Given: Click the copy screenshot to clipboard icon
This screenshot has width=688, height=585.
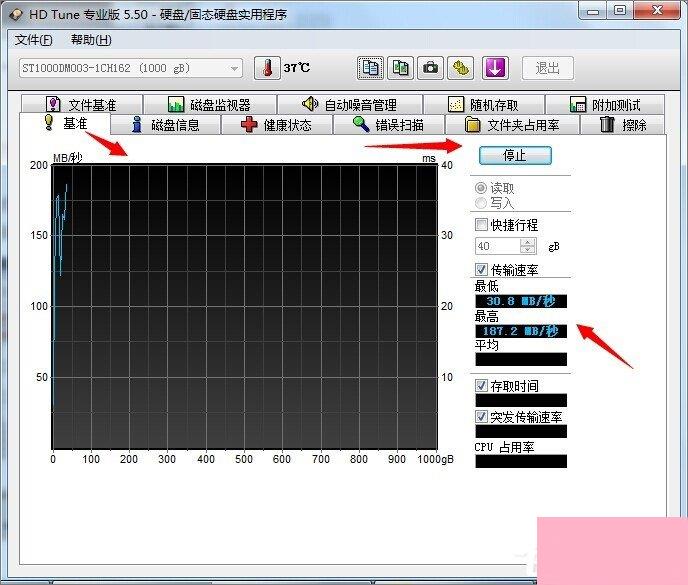Looking at the screenshot, I should (400, 68).
